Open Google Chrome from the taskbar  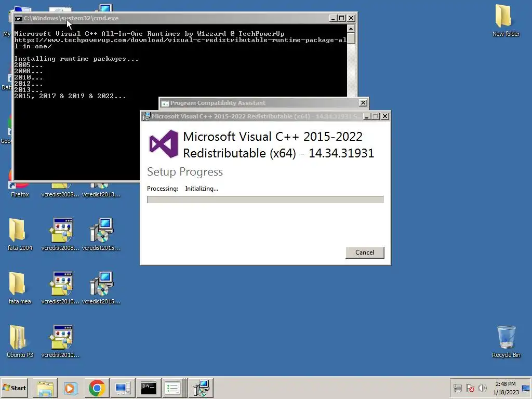[x=97, y=388]
